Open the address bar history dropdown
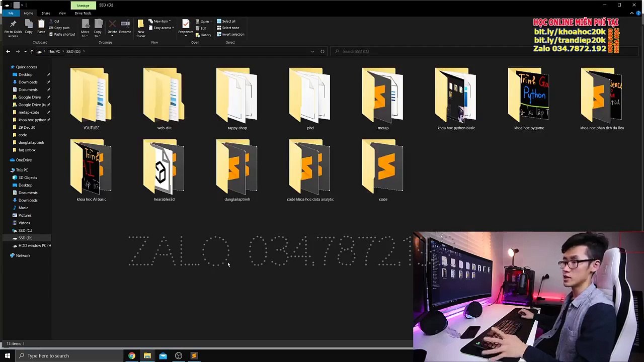 312,51
